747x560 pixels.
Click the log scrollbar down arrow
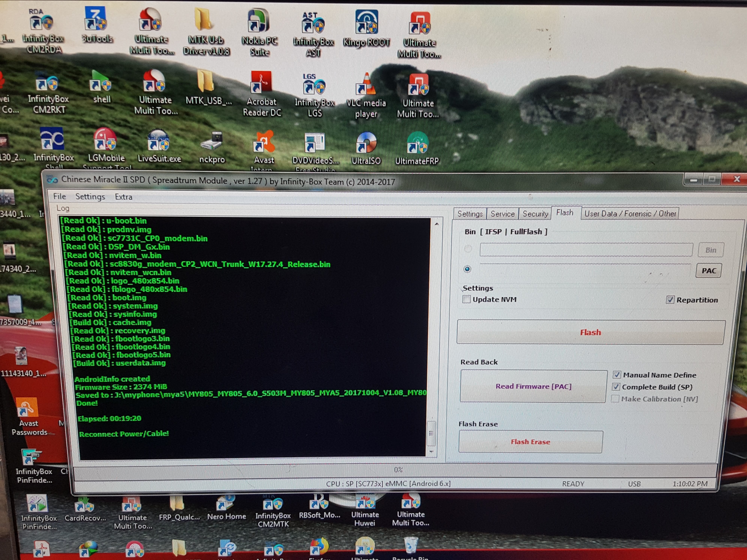(x=432, y=451)
